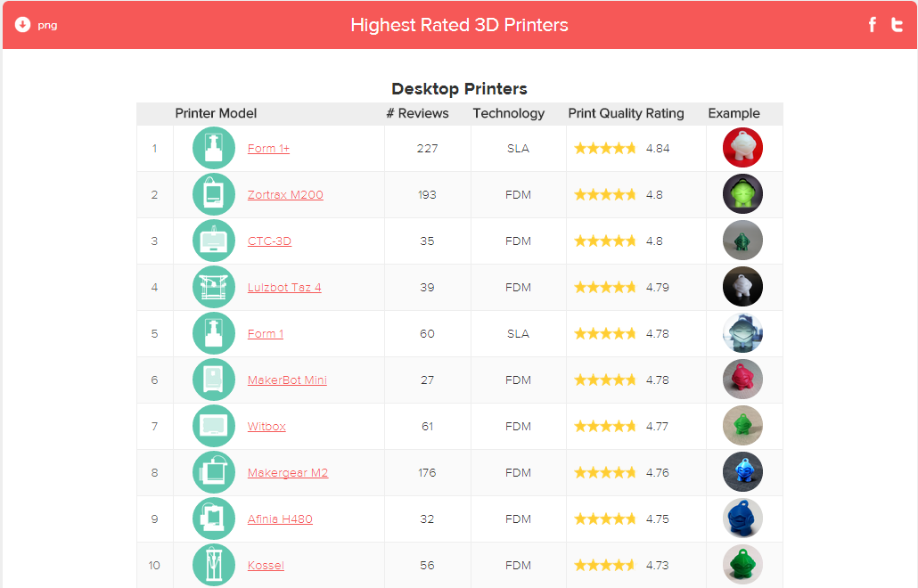Click the Makergear M2 printer icon
Screen dimensions: 918x588
(x=214, y=472)
